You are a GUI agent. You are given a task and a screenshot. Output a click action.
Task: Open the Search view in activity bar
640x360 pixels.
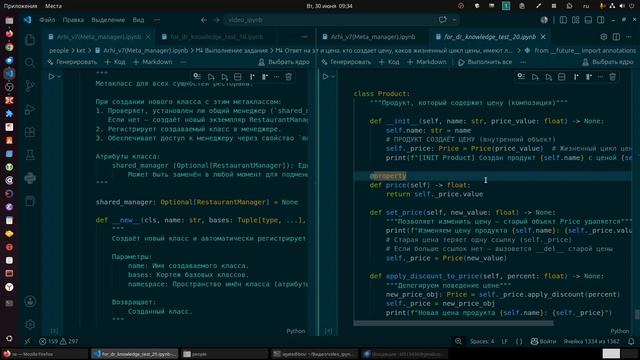click(30, 62)
